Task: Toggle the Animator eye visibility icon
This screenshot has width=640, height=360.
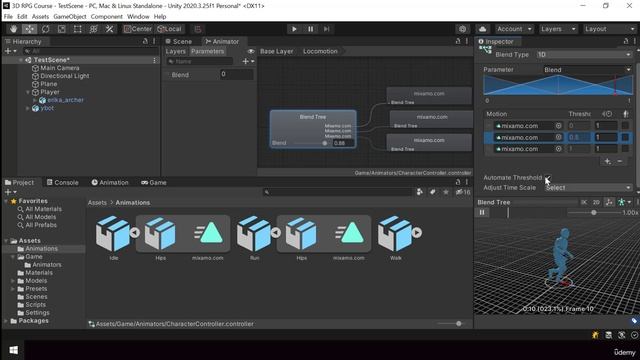Action: point(251,51)
